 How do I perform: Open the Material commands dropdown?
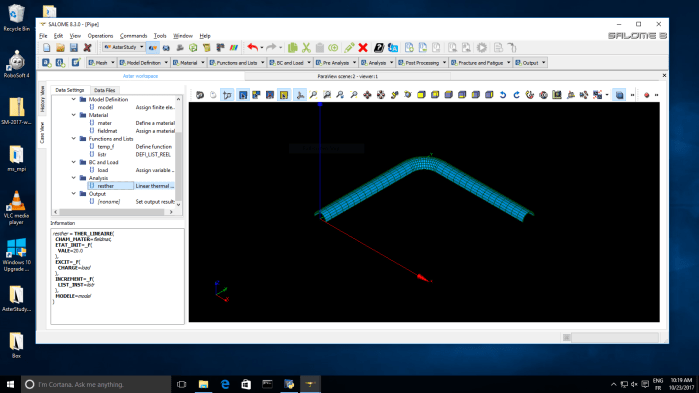(188, 63)
